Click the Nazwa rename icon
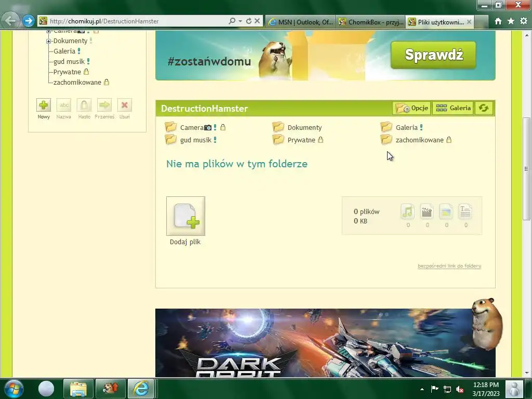The height and width of the screenshot is (399, 532). pos(64,105)
